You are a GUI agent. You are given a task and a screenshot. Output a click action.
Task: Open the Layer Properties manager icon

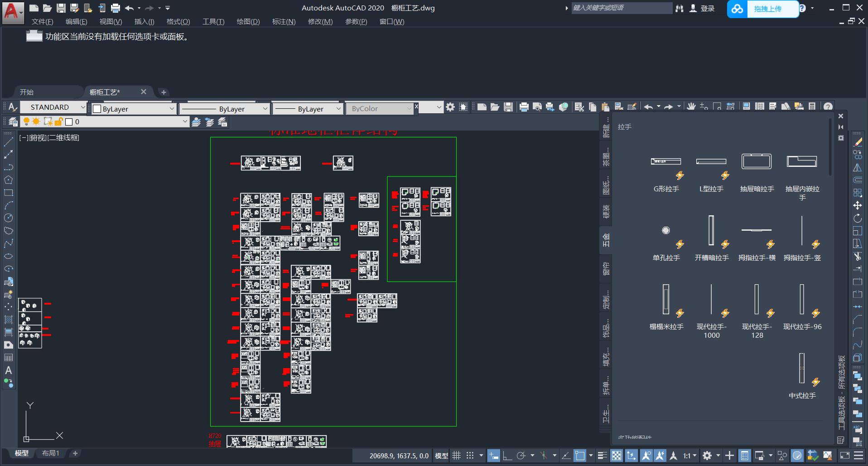click(x=13, y=122)
